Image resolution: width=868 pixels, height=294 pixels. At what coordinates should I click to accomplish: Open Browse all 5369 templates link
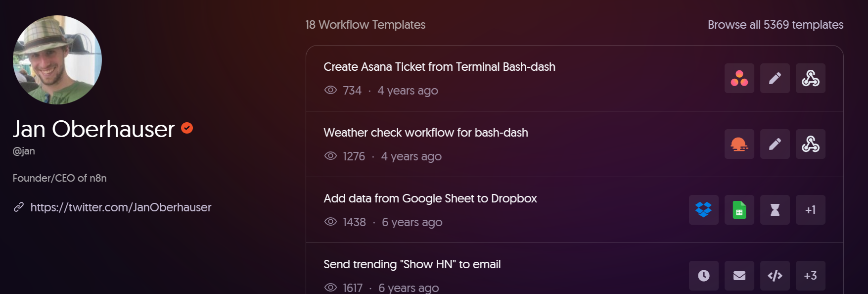coord(775,25)
